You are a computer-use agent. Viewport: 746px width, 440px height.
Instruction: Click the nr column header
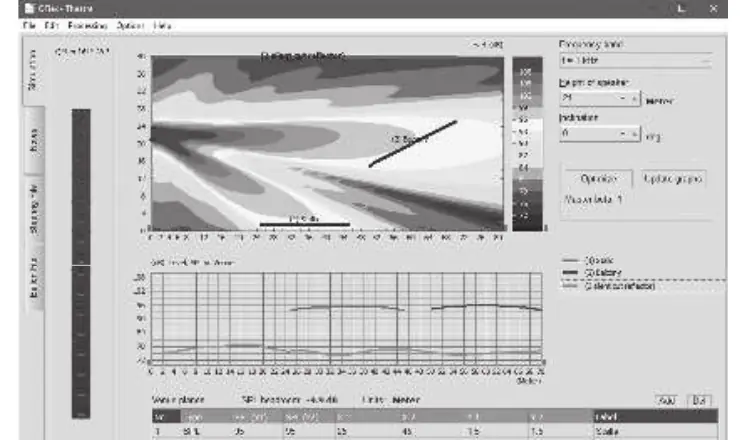(x=166, y=417)
